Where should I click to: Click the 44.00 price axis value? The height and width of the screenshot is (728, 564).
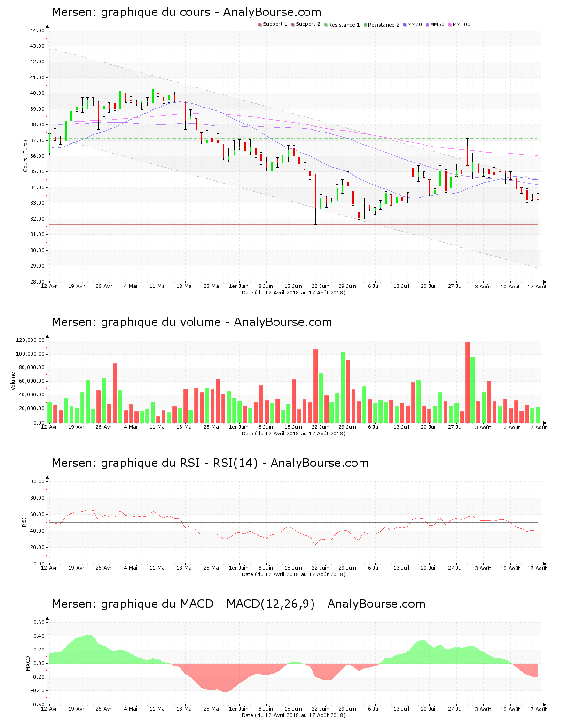tap(37, 31)
